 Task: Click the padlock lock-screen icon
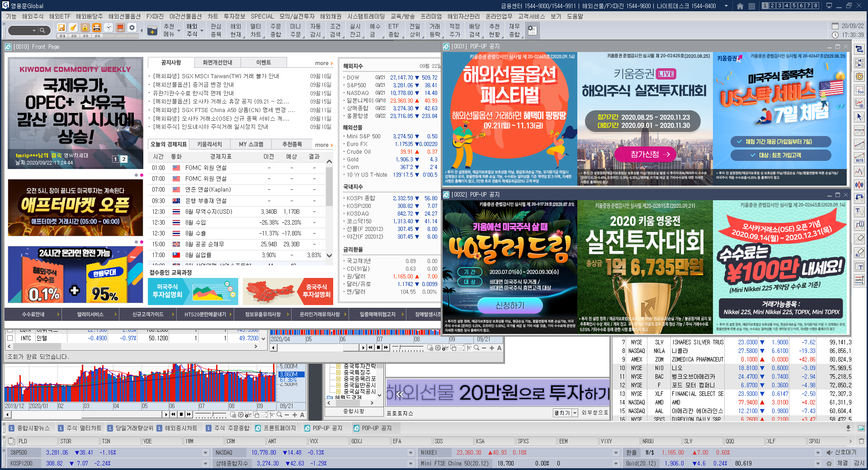tap(85, 28)
